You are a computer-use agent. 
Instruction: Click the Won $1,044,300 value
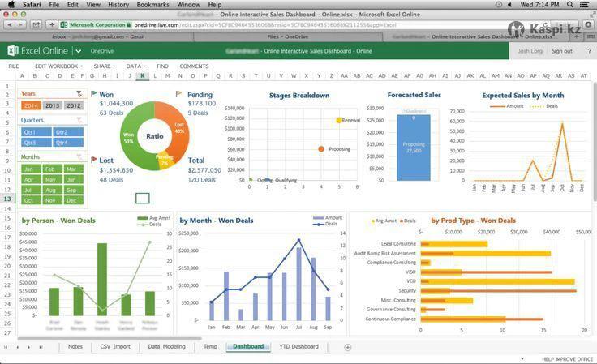point(116,103)
